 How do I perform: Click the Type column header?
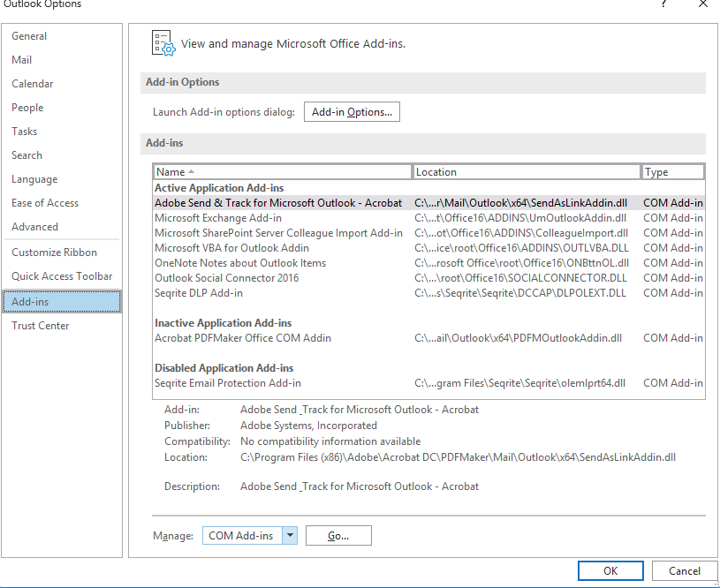(x=672, y=172)
